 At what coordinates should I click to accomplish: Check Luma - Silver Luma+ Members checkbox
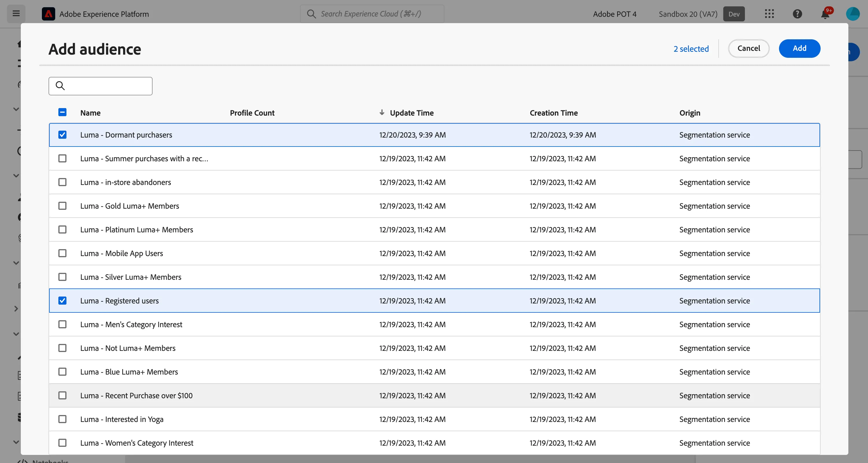coord(62,277)
